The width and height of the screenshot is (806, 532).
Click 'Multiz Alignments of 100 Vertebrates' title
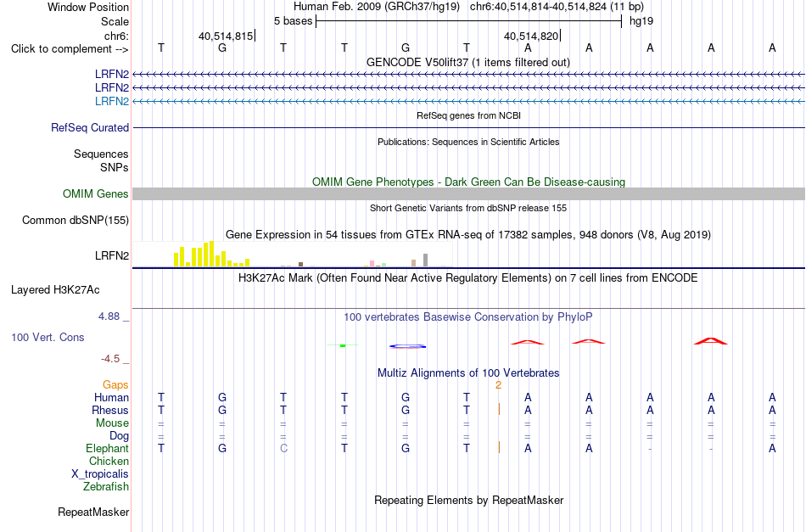(x=468, y=373)
